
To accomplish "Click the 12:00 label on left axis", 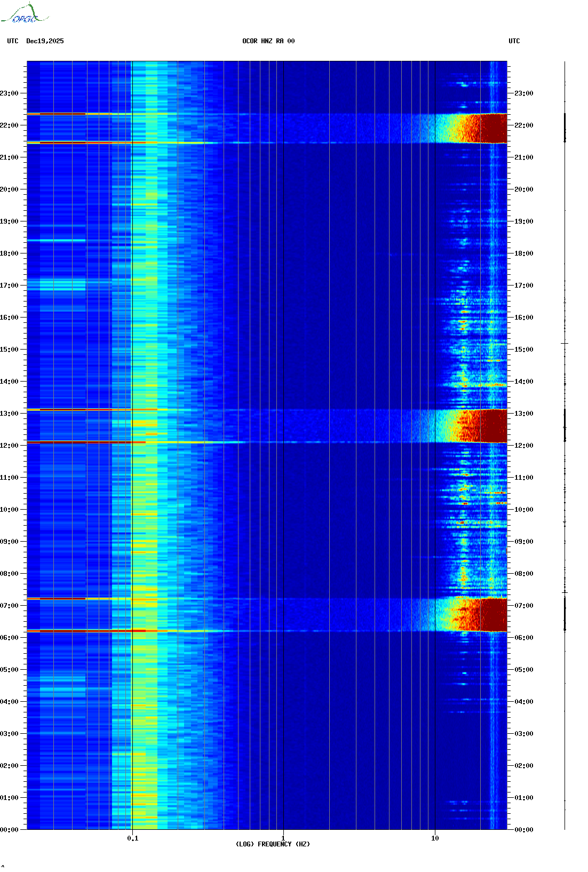I will click(x=10, y=446).
